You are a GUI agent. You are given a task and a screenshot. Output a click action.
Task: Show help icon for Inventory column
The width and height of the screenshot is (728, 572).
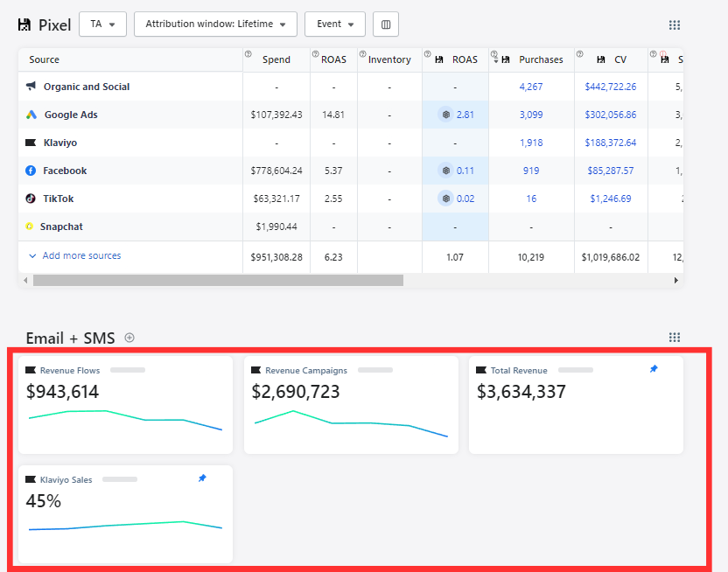coord(362,54)
